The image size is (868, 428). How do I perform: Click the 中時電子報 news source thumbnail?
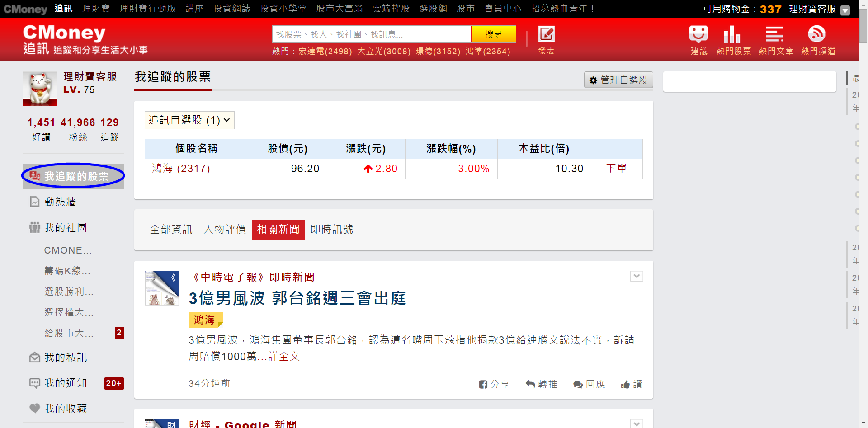(x=162, y=288)
